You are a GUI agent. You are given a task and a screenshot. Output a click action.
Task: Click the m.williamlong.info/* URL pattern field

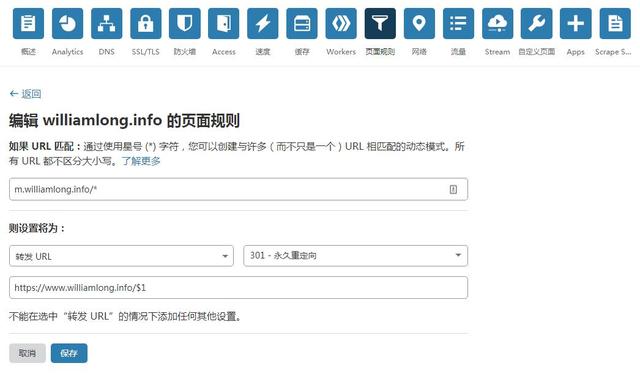(238, 189)
